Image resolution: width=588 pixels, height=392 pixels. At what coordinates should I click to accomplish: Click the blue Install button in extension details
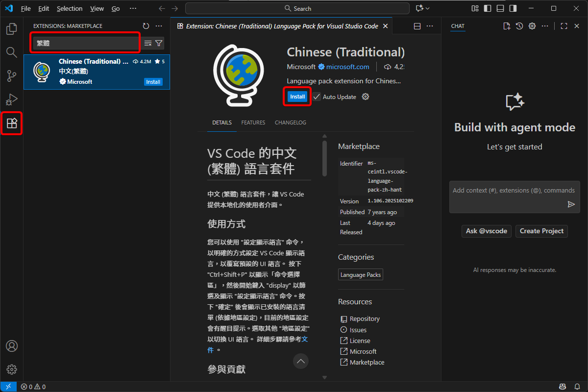click(297, 97)
